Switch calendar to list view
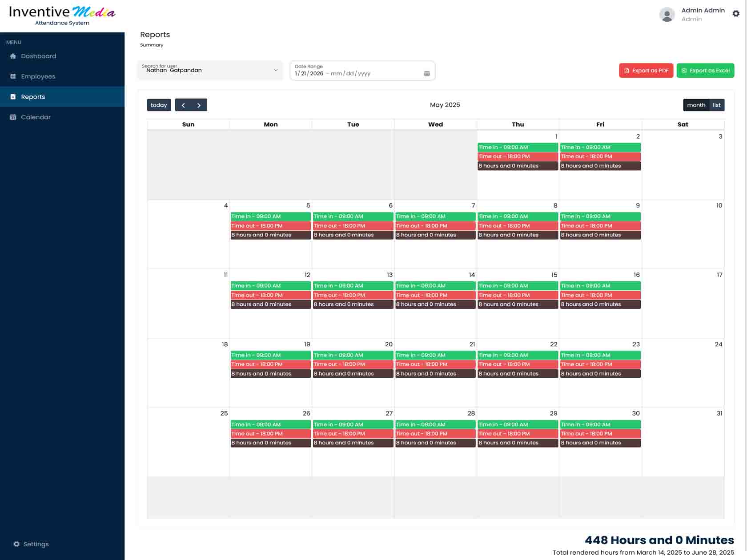 point(716,105)
